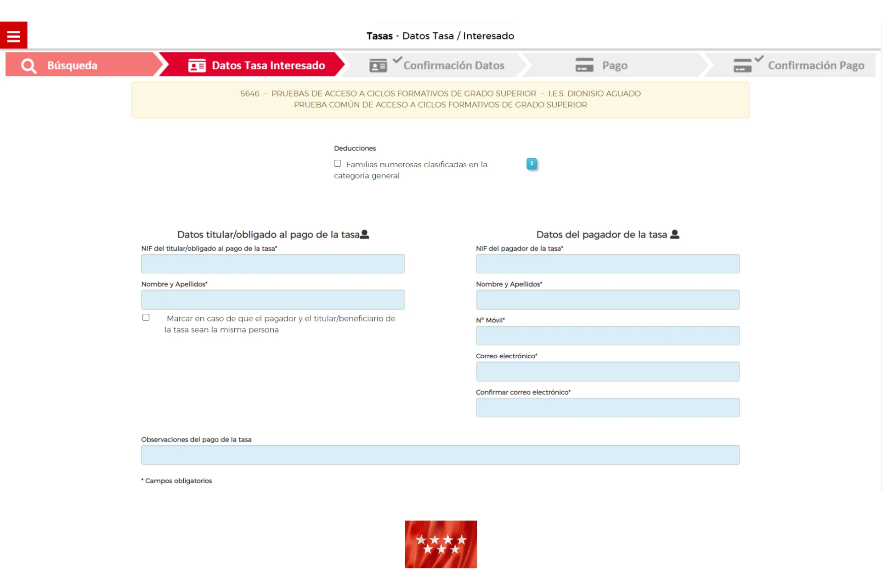Open the Confirmación Datos step

[x=435, y=65]
